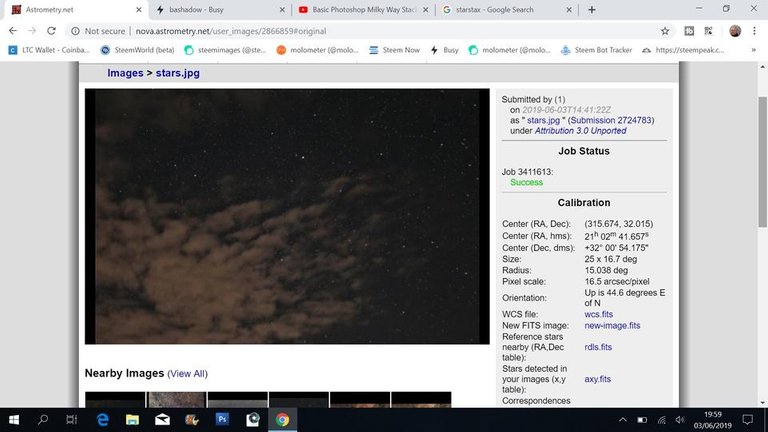Switch to starstax - Google Search tab
768x432 pixels.
coord(506,10)
